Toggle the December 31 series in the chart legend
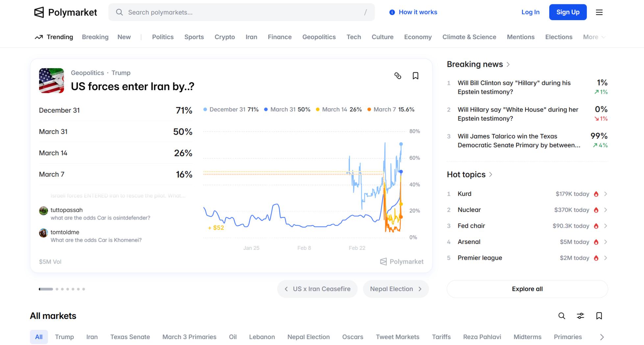 (x=231, y=109)
